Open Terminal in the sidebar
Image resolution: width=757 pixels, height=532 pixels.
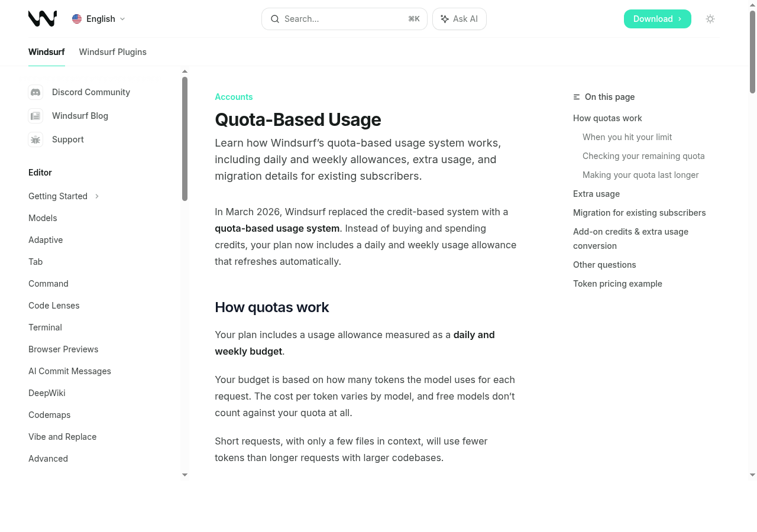click(x=45, y=327)
